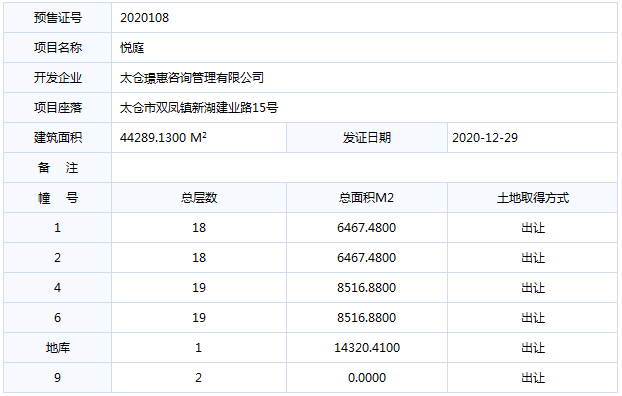The image size is (622, 396).
Task: Select the project name 悦庭 cell
Action: point(364,48)
